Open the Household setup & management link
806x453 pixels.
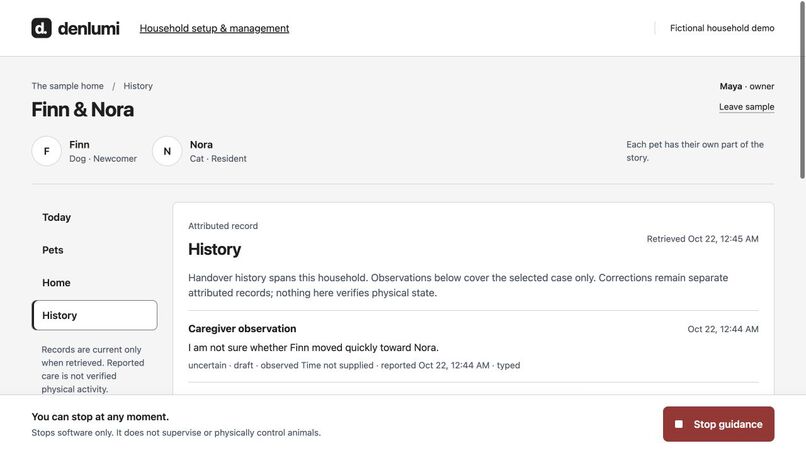214,28
